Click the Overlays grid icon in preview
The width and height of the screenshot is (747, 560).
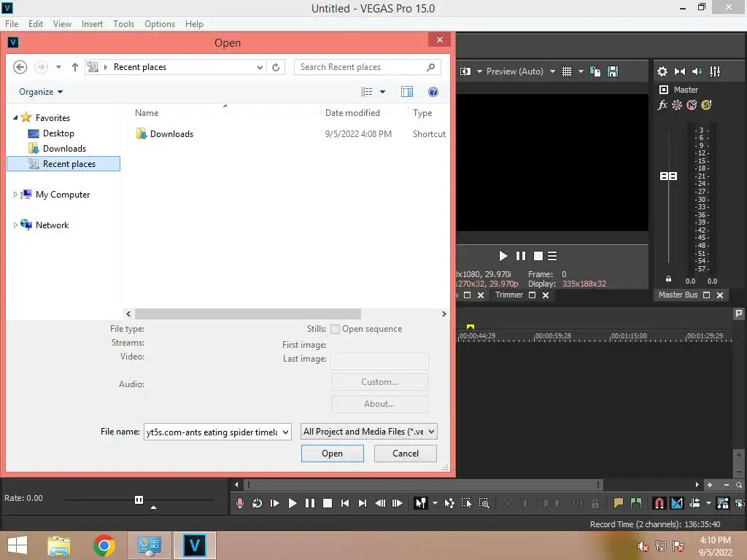566,71
